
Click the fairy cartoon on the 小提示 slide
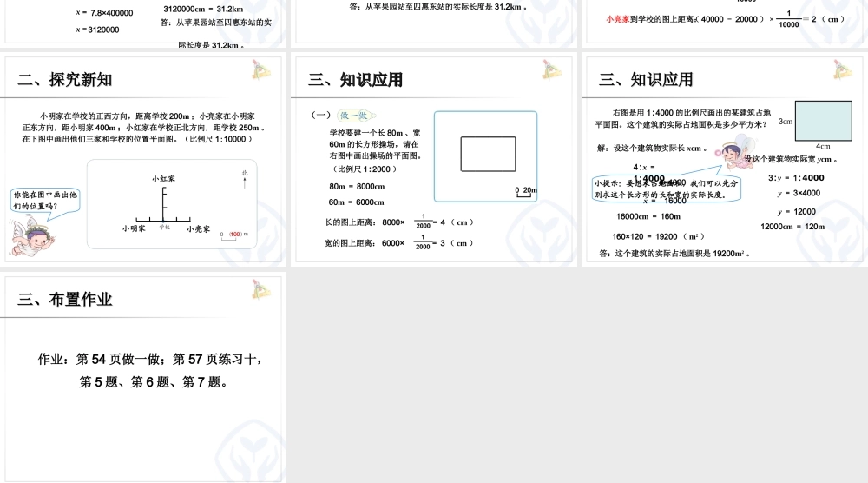tap(736, 154)
